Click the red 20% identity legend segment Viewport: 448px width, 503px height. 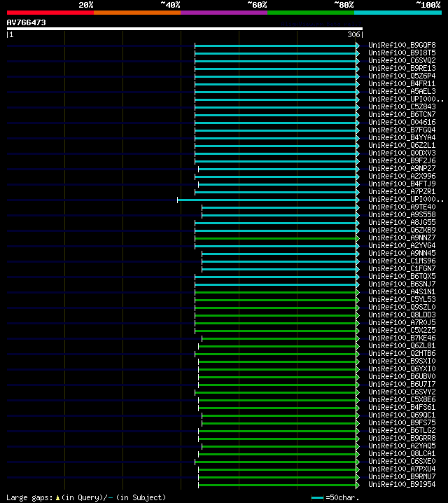coord(50,13)
